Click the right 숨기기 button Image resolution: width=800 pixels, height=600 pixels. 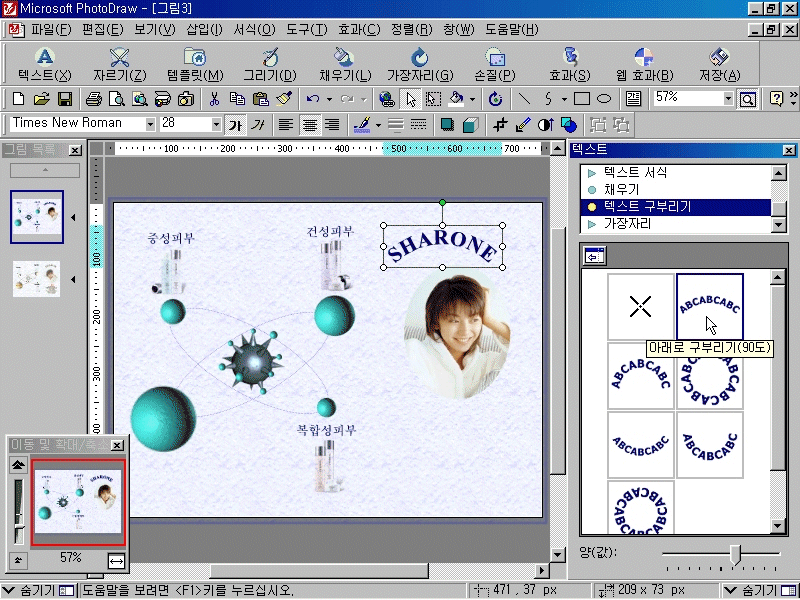point(760,590)
